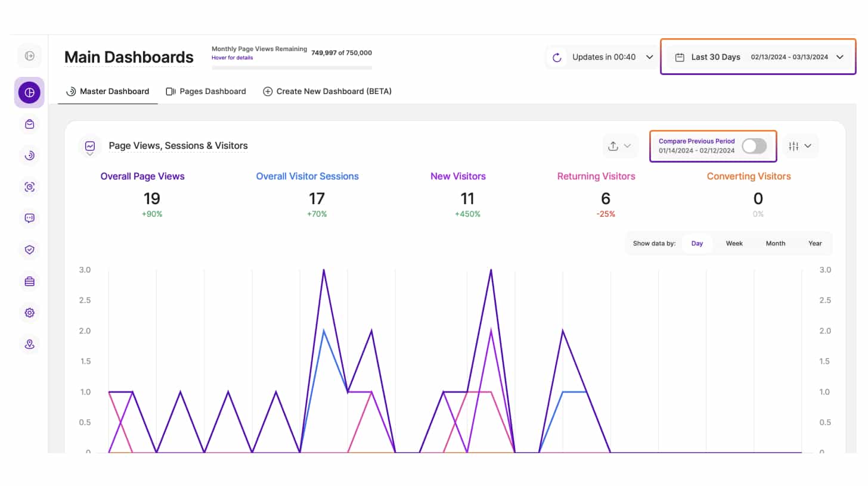This screenshot has width=868, height=486.
Task: Expand the chart filter sliders dropdown
Action: pyautogui.click(x=799, y=146)
